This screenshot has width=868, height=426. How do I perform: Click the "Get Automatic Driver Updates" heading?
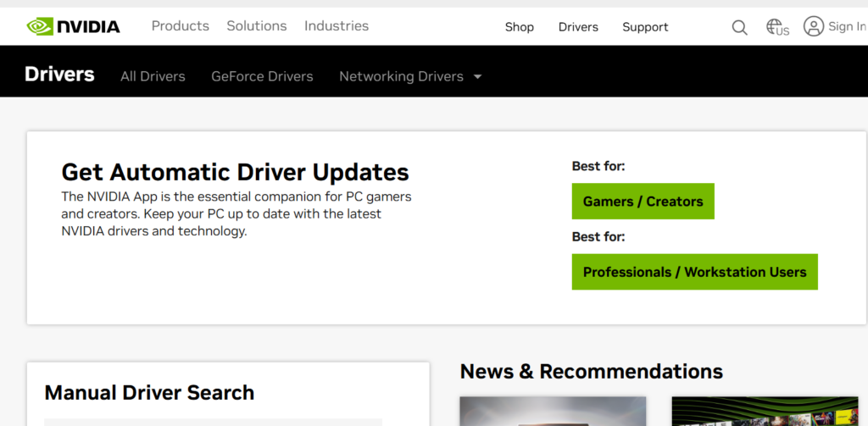click(236, 172)
